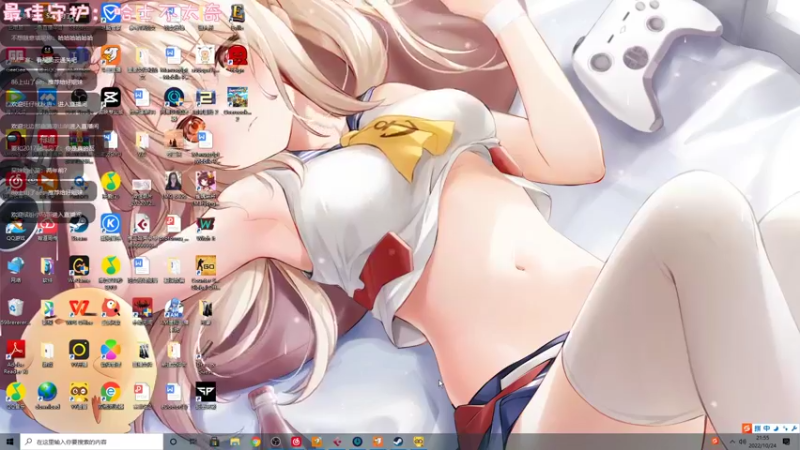Open the blue shield security manager shortcut
The height and width of the screenshot is (450, 800).
pyautogui.click(x=111, y=13)
